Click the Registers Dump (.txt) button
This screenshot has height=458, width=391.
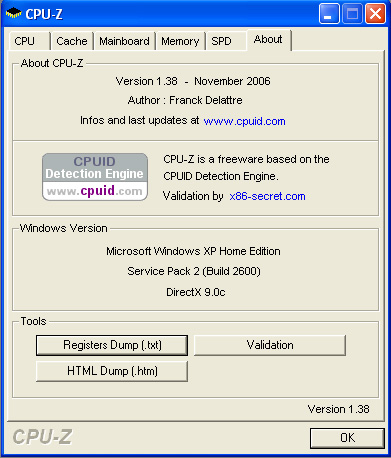click(112, 345)
